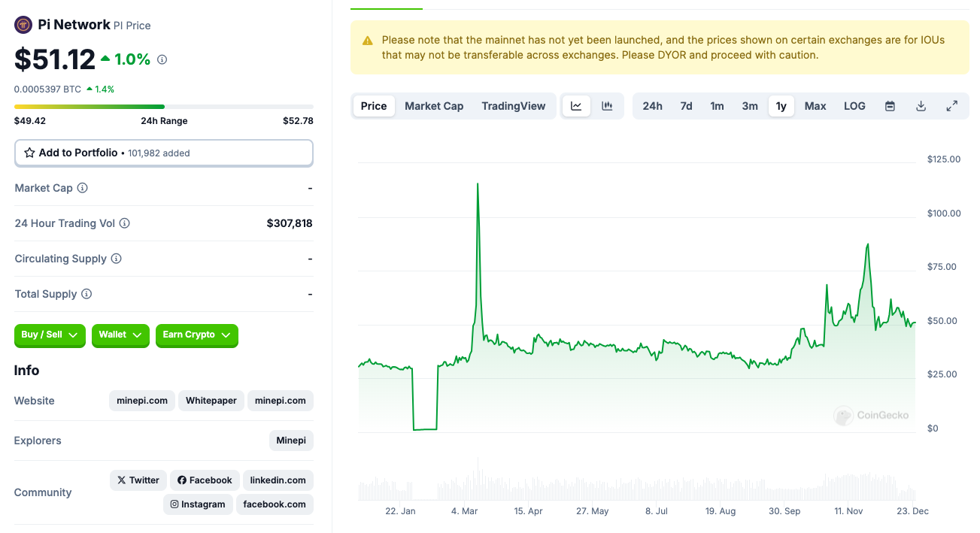980x533 pixels.
Task: Switch to candlestick chart icon
Action: (607, 106)
